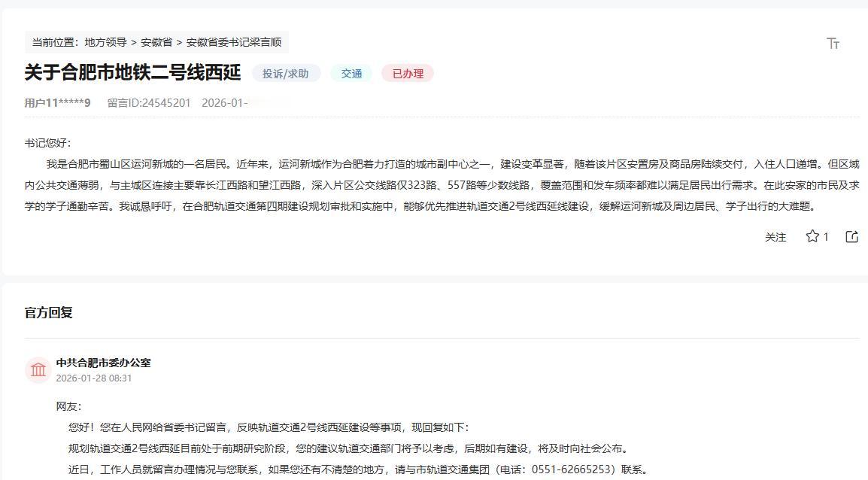Image resolution: width=868 pixels, height=480 pixels.
Task: Click the government office avatar icon
Action: (x=38, y=369)
